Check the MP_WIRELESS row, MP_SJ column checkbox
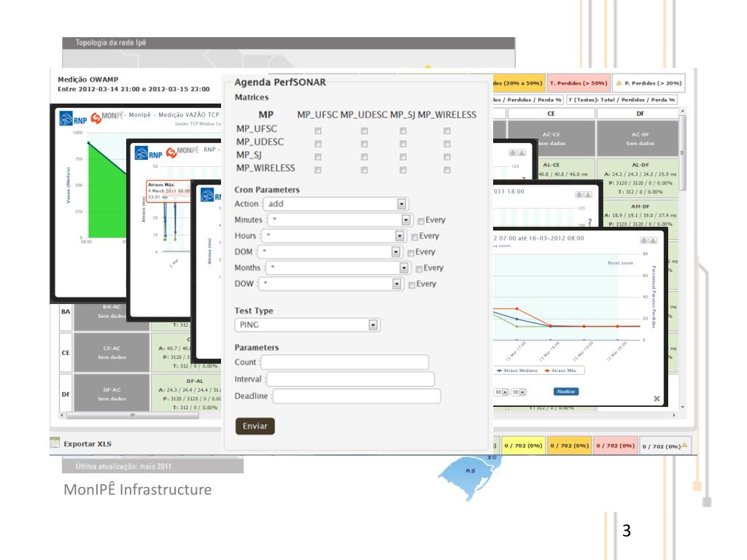747x560 pixels. click(403, 170)
